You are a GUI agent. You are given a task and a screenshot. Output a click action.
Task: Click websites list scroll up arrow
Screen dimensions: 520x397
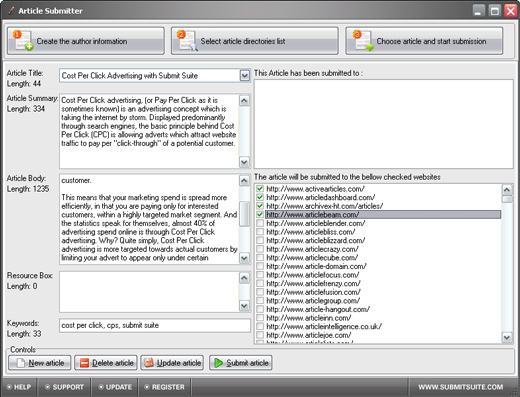[x=507, y=190]
